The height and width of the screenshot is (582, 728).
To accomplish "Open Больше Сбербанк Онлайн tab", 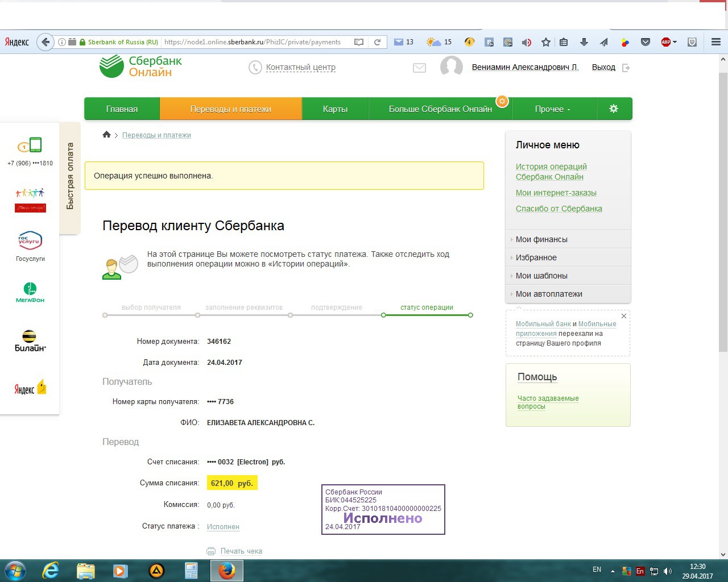I will pyautogui.click(x=440, y=109).
